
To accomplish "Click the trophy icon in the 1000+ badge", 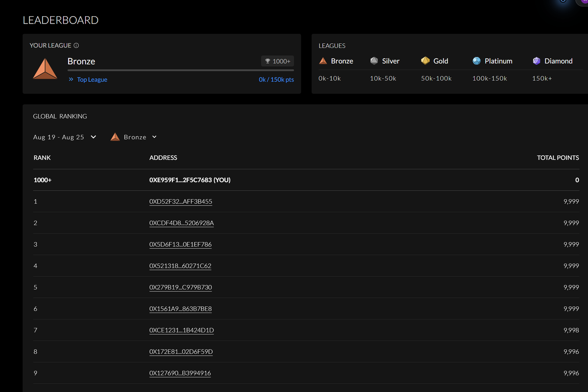I will tap(268, 61).
